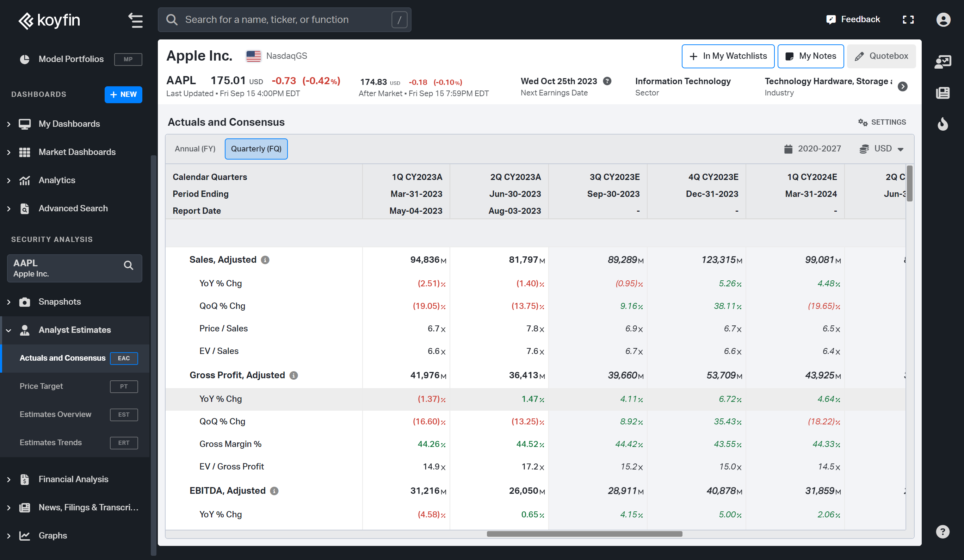This screenshot has width=964, height=560.
Task: Open the USD currency dropdown
Action: [x=883, y=148]
